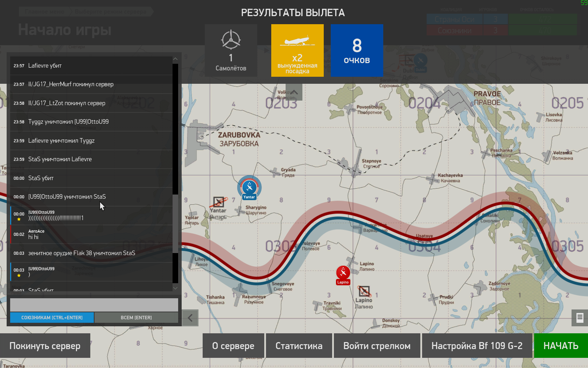The height and width of the screenshot is (368, 588).
Task: Collapse the chat panel with left arrow
Action: tap(190, 318)
